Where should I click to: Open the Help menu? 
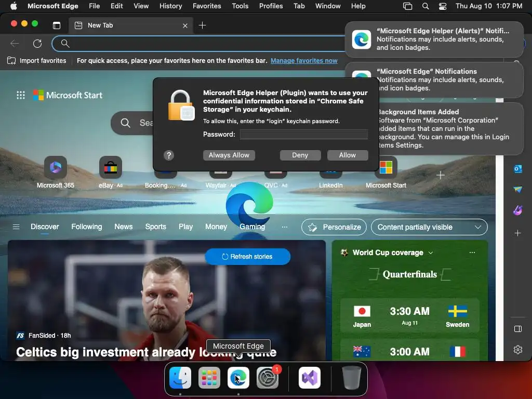tap(358, 6)
